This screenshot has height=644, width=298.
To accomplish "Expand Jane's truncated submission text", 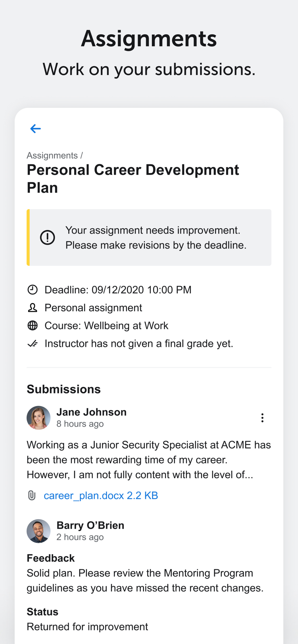I will point(149,459).
